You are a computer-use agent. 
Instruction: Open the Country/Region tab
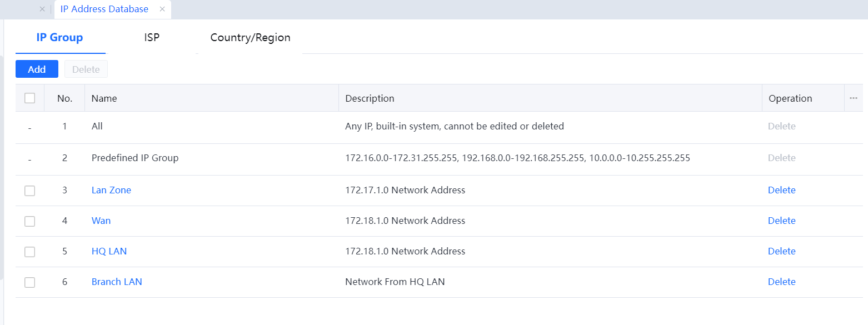click(250, 38)
